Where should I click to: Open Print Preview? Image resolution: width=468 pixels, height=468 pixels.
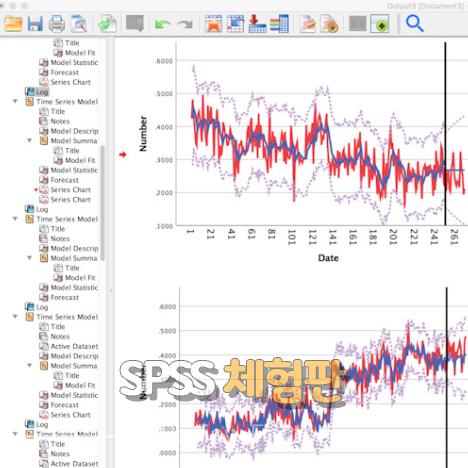click(79, 24)
